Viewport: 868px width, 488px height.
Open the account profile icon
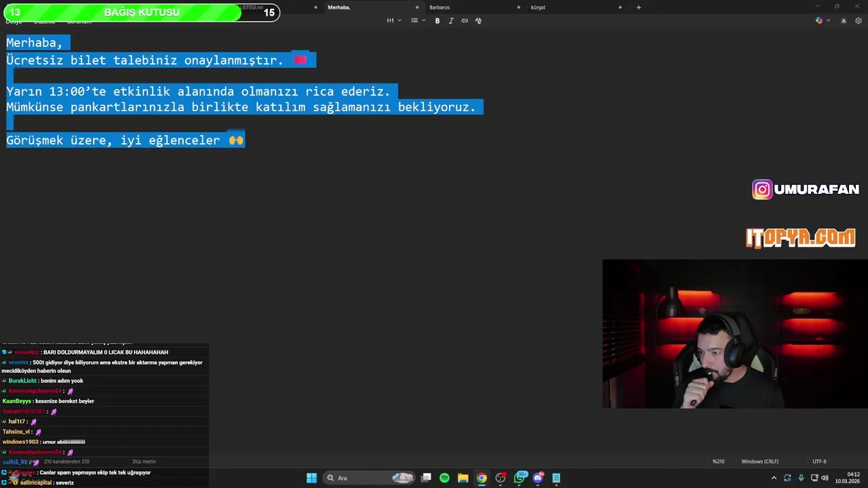(x=844, y=20)
